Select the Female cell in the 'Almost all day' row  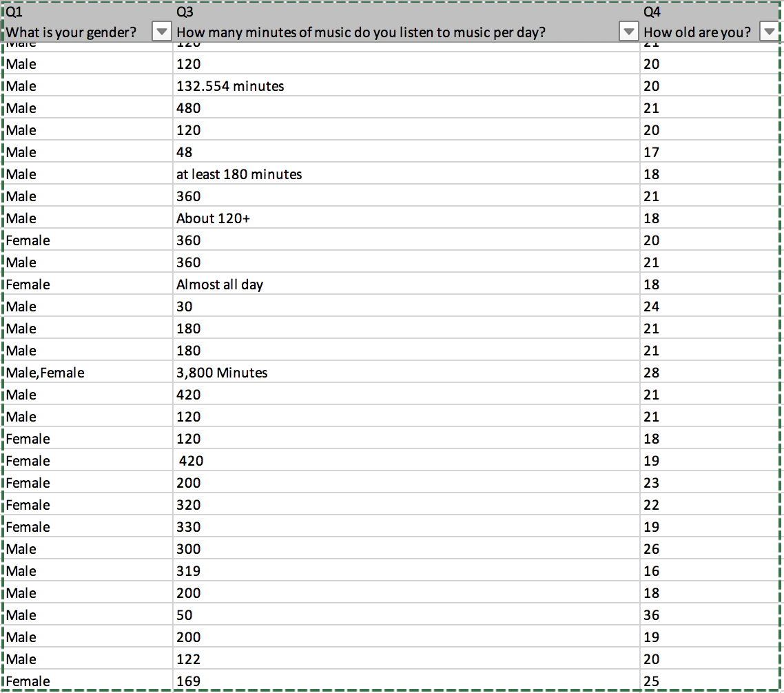88,285
